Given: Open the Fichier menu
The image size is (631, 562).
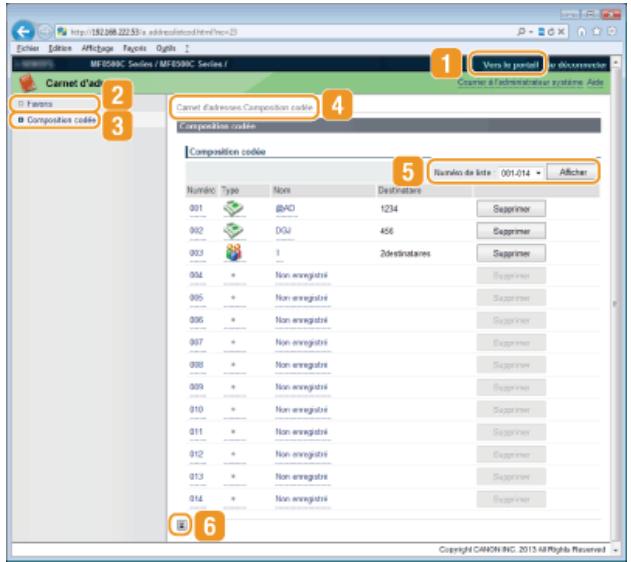Looking at the screenshot, I should pos(28,48).
